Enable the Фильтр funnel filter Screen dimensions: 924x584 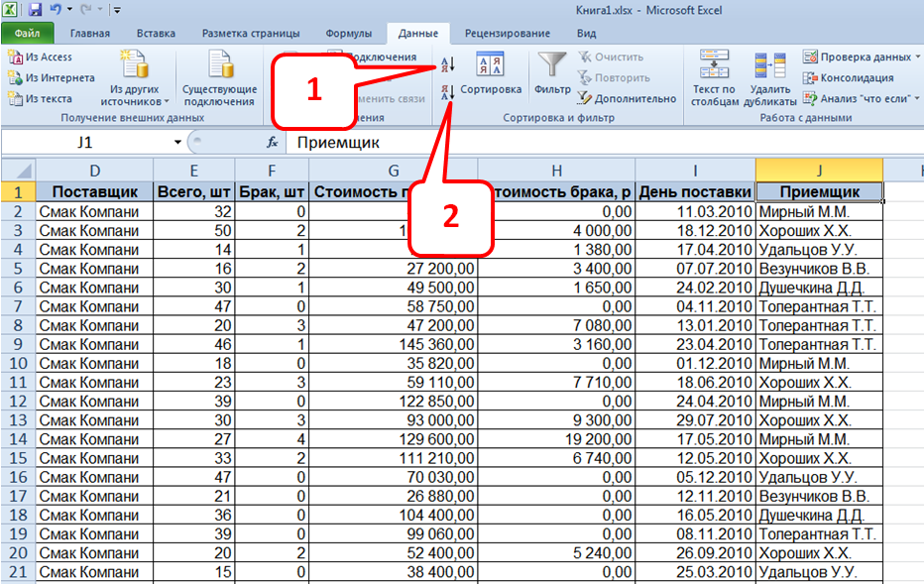pyautogui.click(x=552, y=74)
